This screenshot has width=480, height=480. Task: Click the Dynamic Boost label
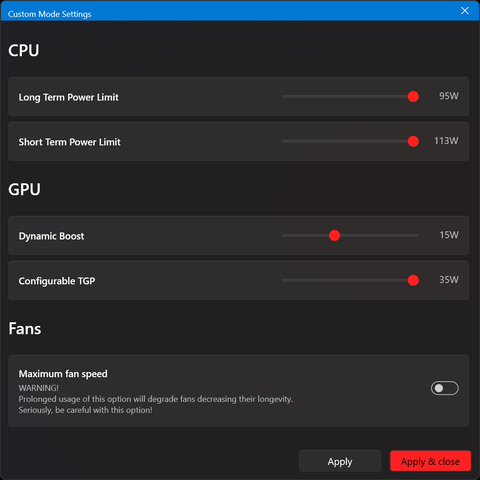(x=51, y=236)
